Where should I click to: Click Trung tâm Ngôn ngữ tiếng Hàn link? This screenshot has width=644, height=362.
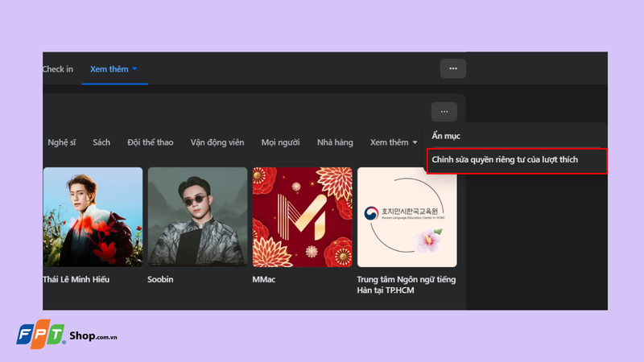(407, 285)
